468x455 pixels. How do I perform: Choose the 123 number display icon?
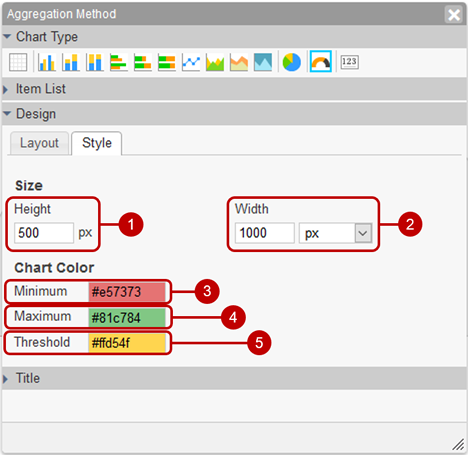coord(349,62)
